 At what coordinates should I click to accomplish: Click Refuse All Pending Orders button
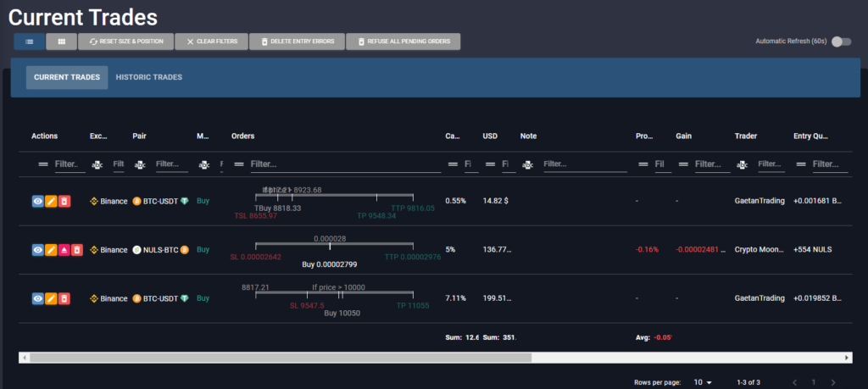[x=403, y=42]
